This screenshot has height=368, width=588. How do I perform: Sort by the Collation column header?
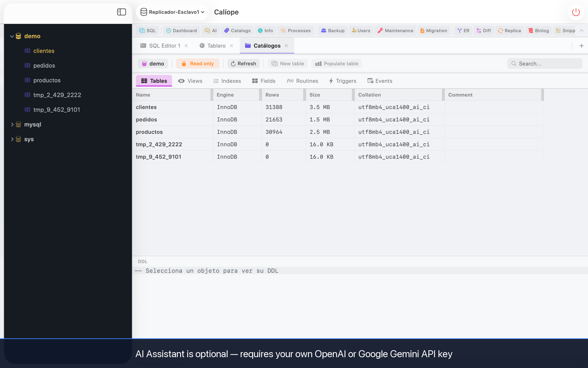coord(398,95)
